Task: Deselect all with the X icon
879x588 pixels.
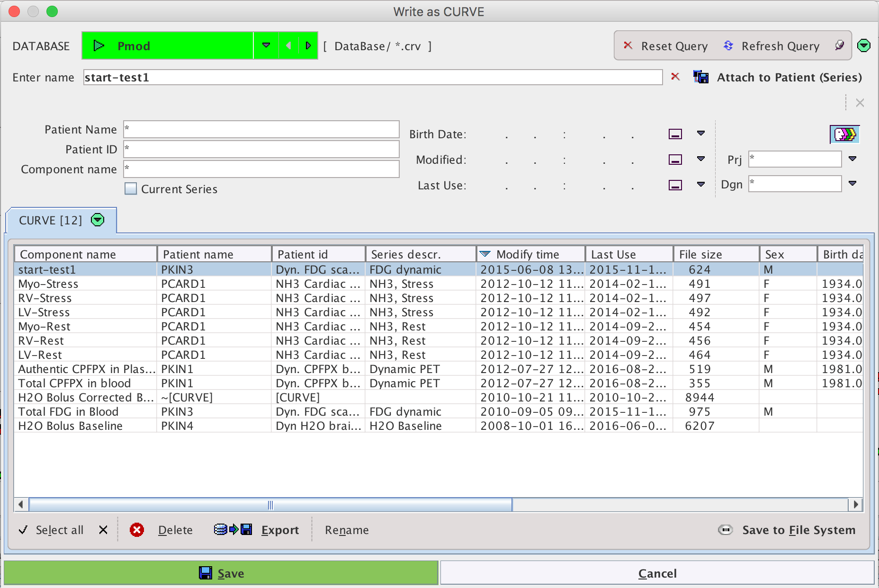Action: (x=103, y=530)
